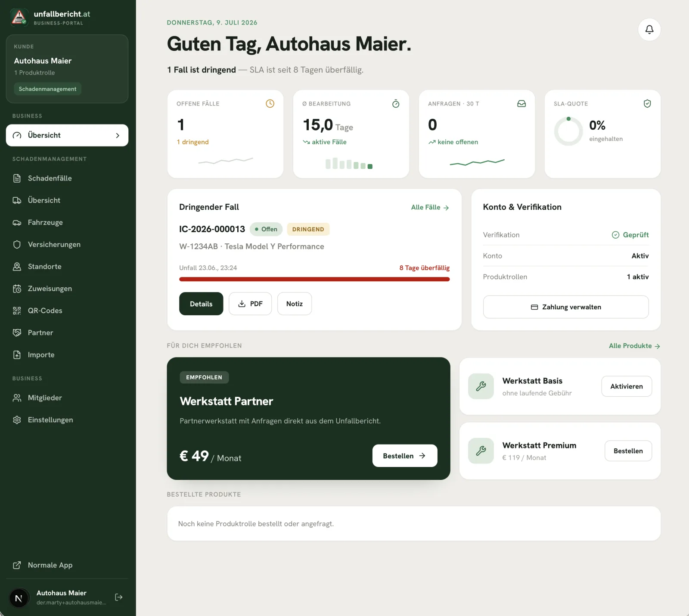Click the Bearbeitung bar chart sparkline
689x616 pixels.
point(349,164)
